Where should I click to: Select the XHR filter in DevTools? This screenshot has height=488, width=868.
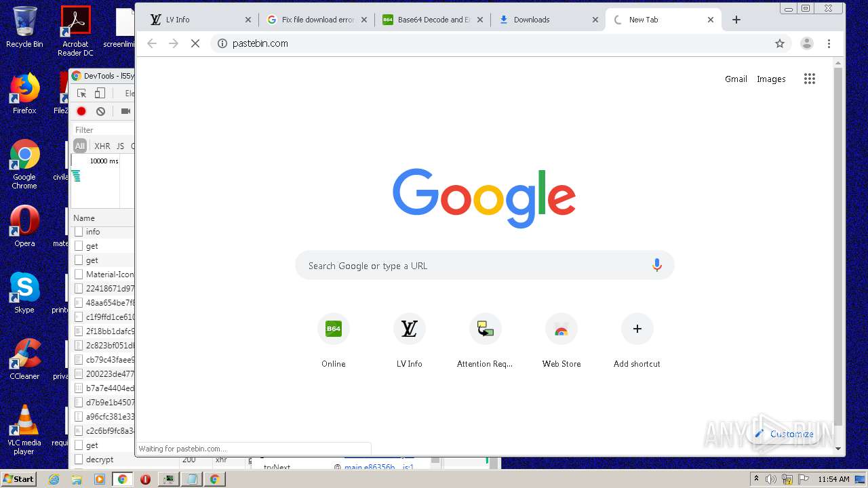[x=102, y=146]
